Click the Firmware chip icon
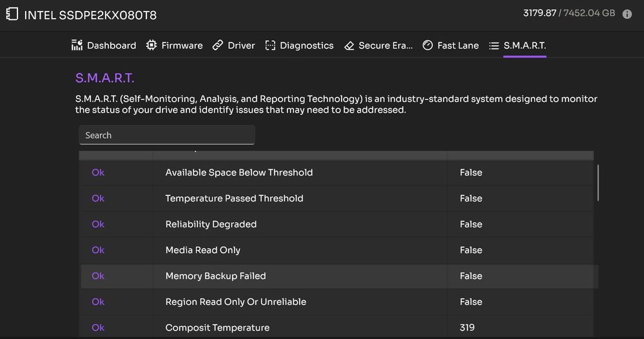Screen dimensions: 644x339 pos(151,46)
